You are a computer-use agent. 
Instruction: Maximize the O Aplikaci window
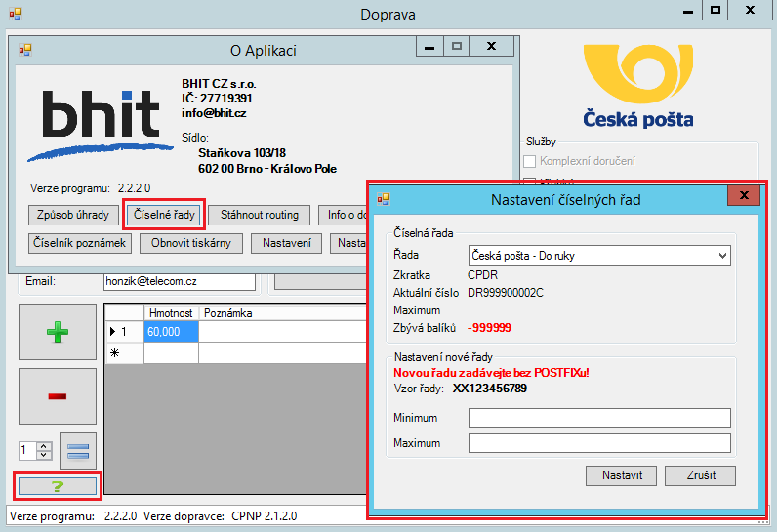click(x=457, y=46)
